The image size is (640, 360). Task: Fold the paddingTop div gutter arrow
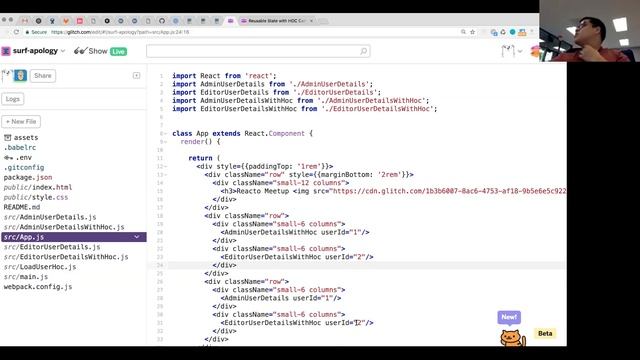pyautogui.click(x=165, y=167)
